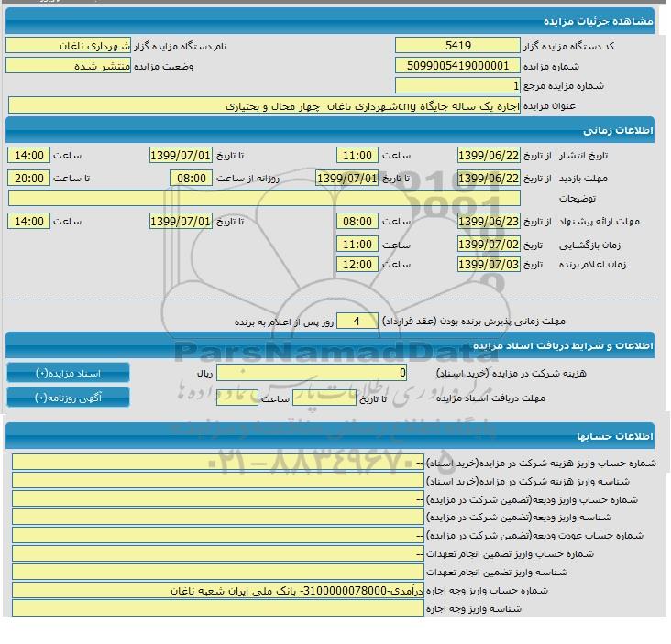Click the اطلاعات حسابها section header
671x644 pixels.
330,436
